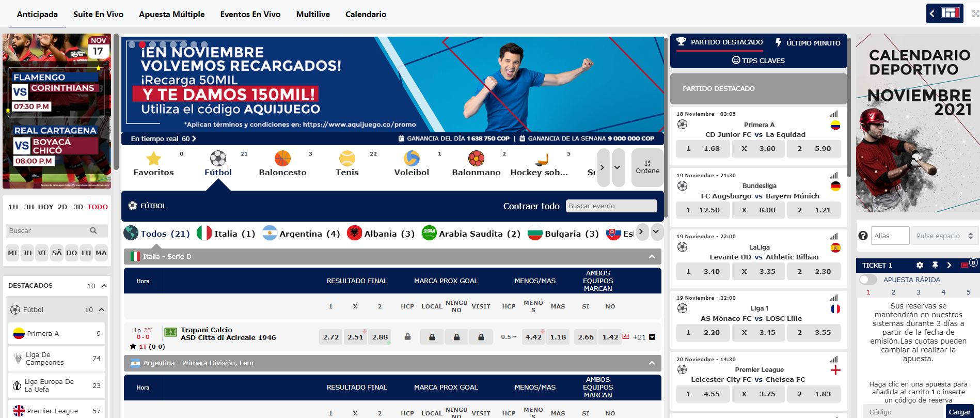Open the Tips Claves link
980x418 pixels.
pyautogui.click(x=758, y=60)
